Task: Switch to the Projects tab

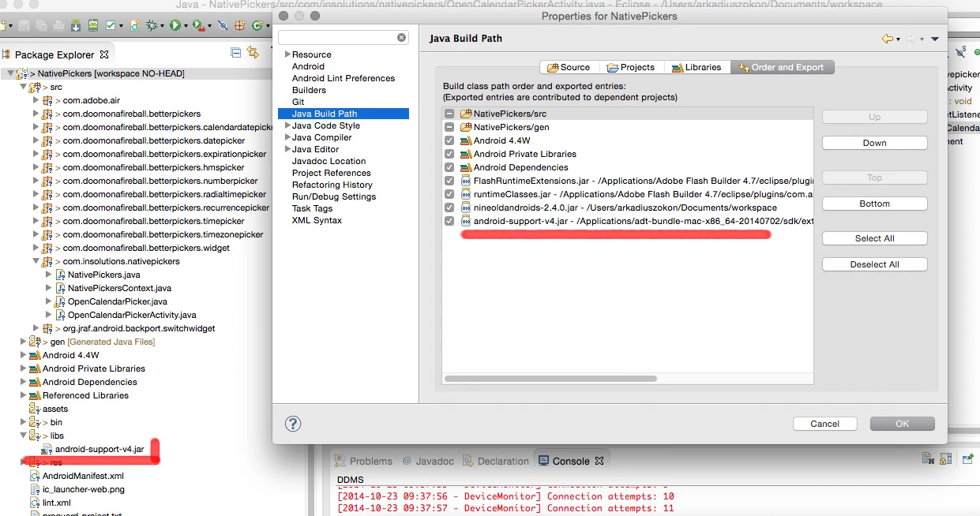Action: [x=631, y=67]
